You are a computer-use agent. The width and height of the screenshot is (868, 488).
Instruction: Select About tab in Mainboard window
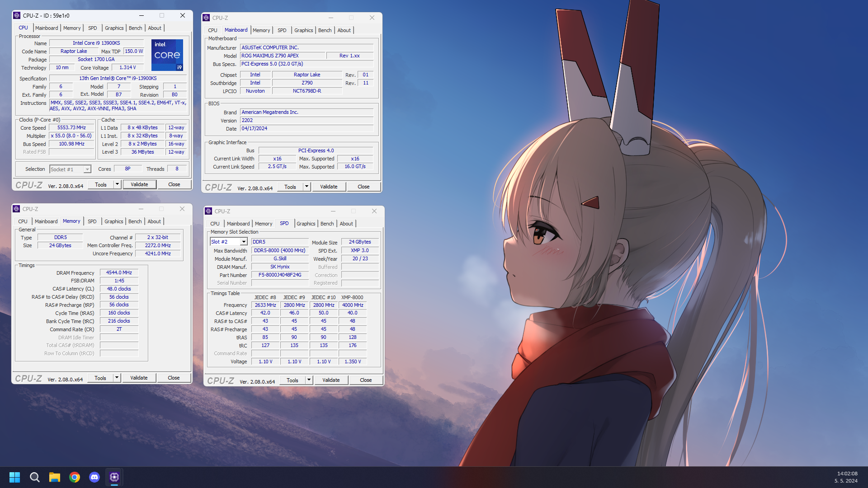pyautogui.click(x=344, y=30)
